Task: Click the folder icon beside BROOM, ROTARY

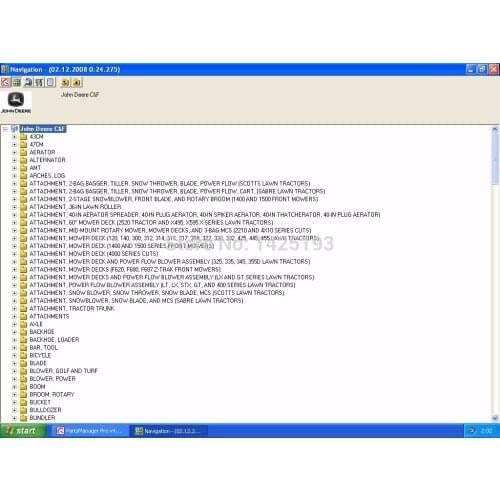Action: pos(23,394)
